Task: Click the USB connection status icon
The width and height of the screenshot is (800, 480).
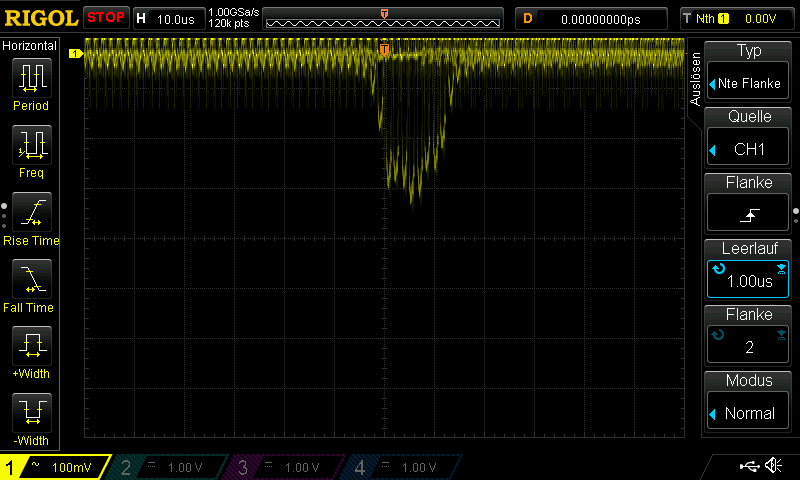Action: click(x=749, y=465)
